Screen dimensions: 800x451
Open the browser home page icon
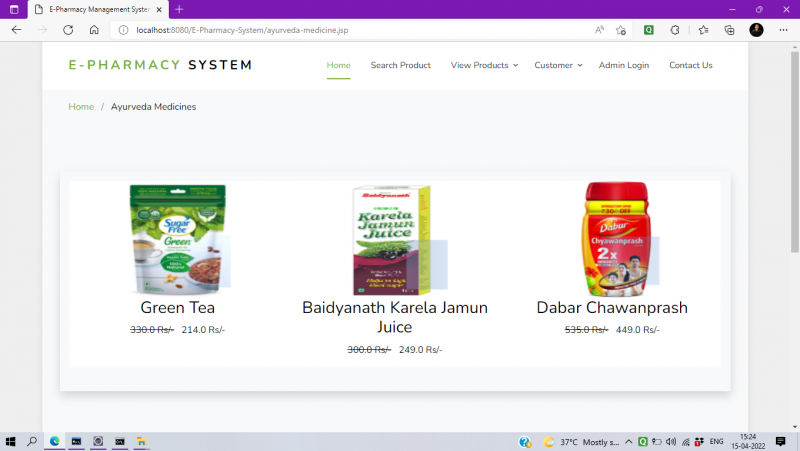click(x=94, y=30)
